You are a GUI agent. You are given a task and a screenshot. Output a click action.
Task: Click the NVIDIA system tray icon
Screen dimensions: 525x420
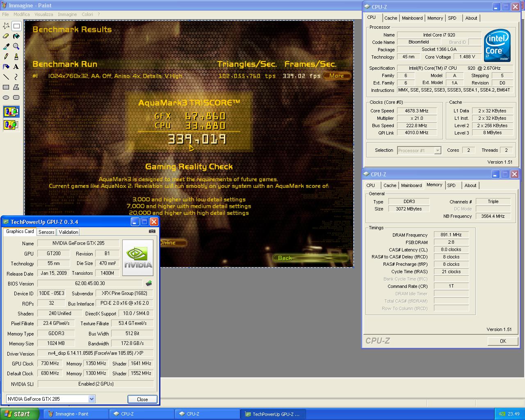(x=502, y=414)
